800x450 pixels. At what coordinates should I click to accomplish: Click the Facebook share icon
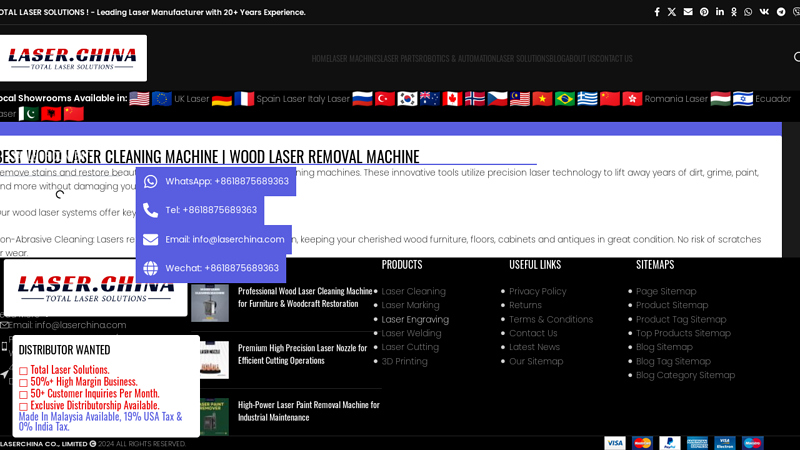657,12
